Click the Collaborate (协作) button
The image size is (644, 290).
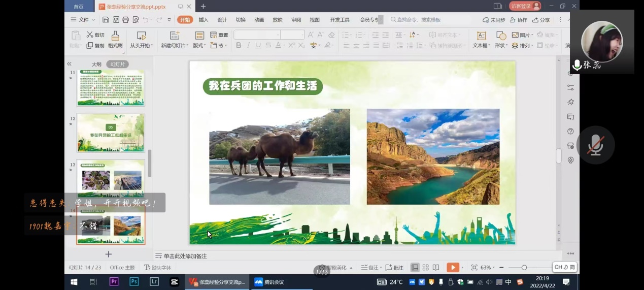tap(519, 20)
